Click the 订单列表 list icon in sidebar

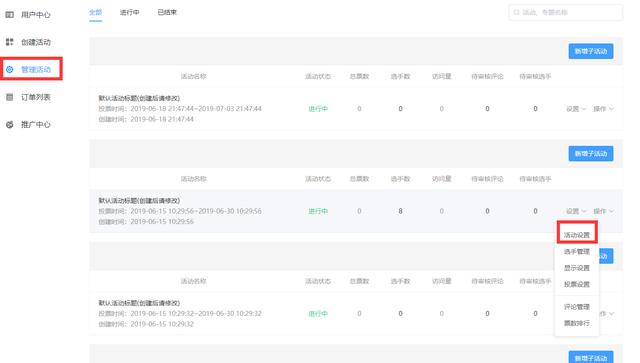(10, 97)
